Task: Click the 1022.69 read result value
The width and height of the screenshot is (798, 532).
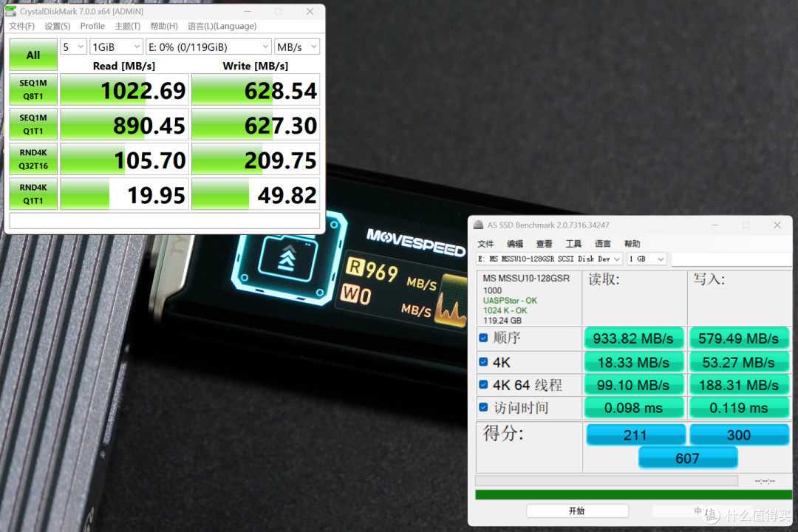Action: [124, 90]
